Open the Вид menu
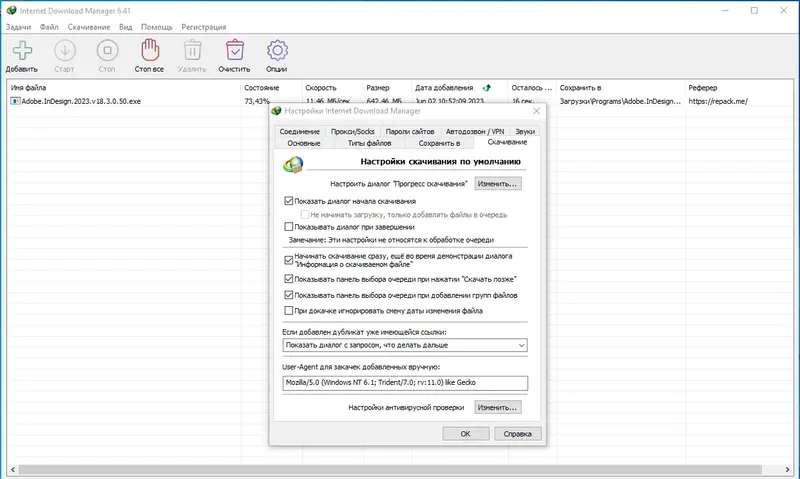The height and width of the screenshot is (479, 800). tap(126, 27)
